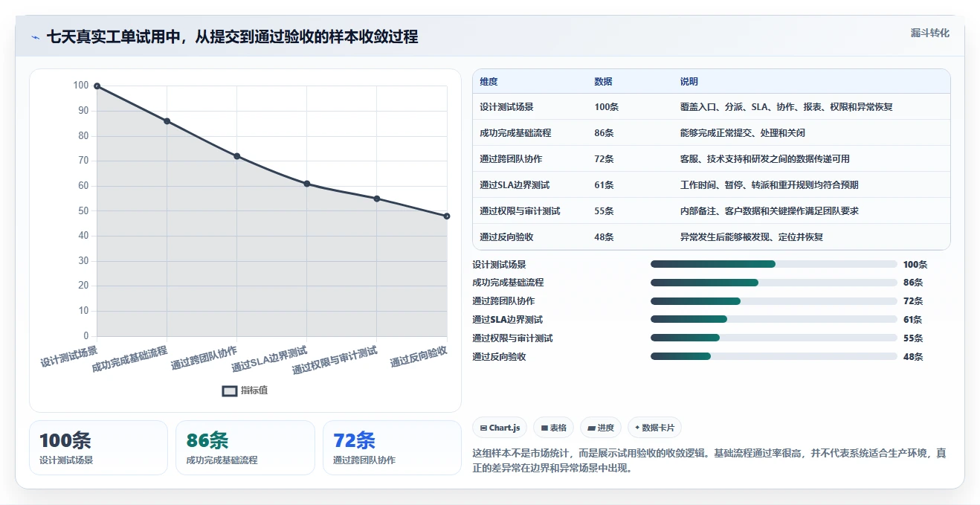Select chart data point at value 61
980x505 pixels.
coord(307,184)
